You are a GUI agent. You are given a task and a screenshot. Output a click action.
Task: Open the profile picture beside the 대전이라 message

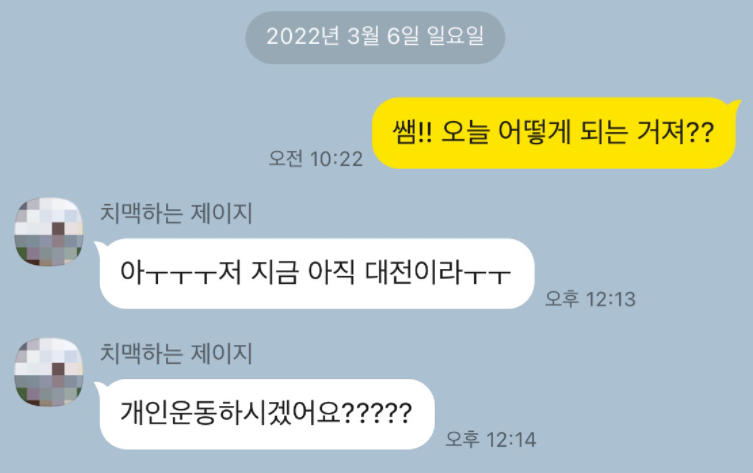click(x=49, y=231)
